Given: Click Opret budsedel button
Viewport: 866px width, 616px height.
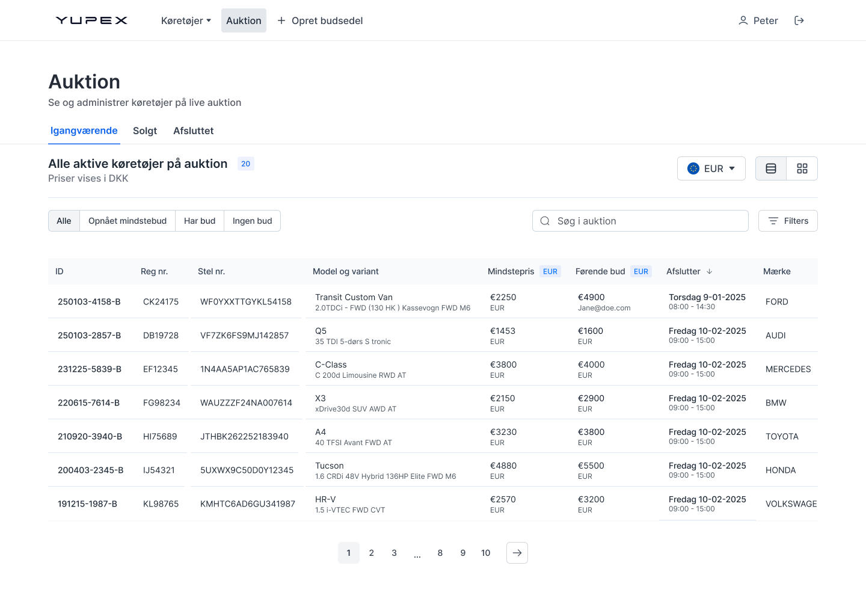Looking at the screenshot, I should [320, 20].
